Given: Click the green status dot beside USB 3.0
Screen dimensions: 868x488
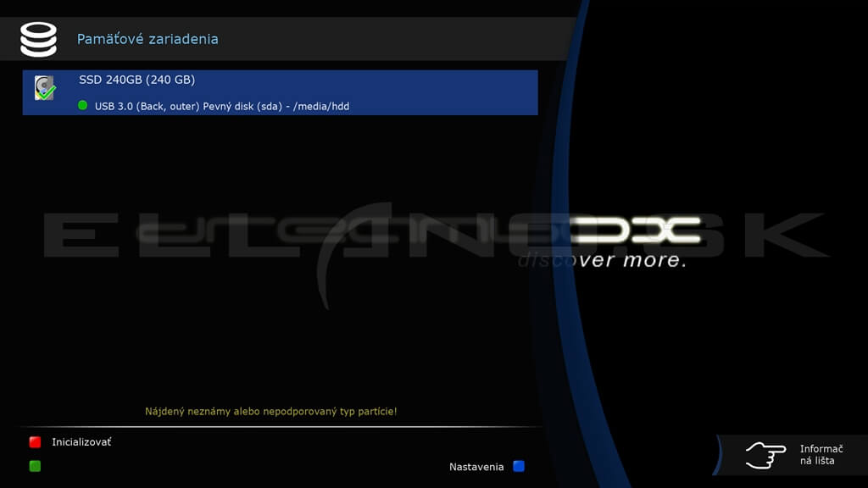Looking at the screenshot, I should pyautogui.click(x=83, y=106).
